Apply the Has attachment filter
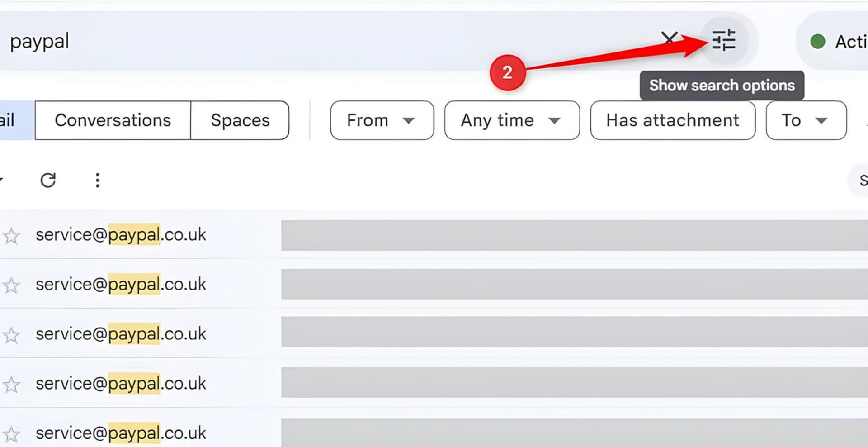Image resolution: width=868 pixels, height=447 pixels. [x=673, y=120]
